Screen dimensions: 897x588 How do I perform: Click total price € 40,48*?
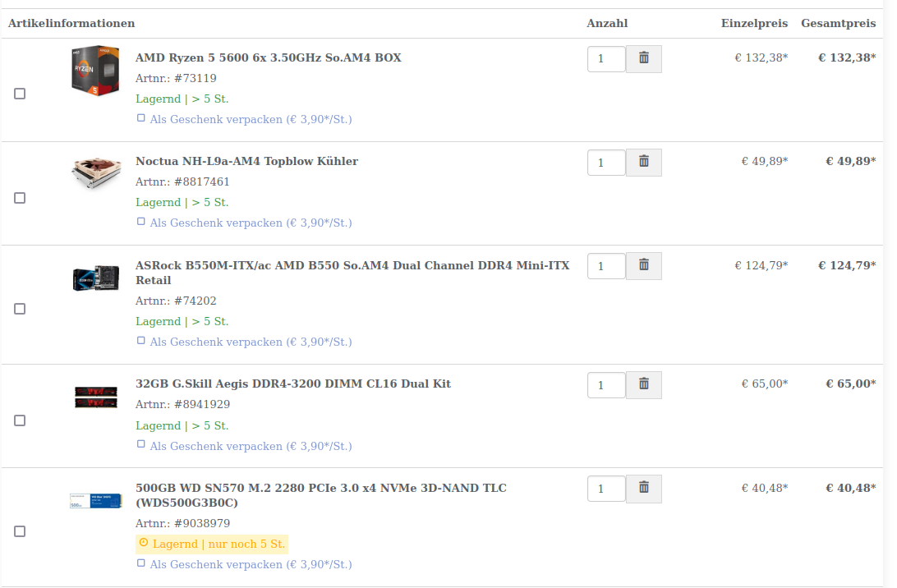pyautogui.click(x=851, y=488)
